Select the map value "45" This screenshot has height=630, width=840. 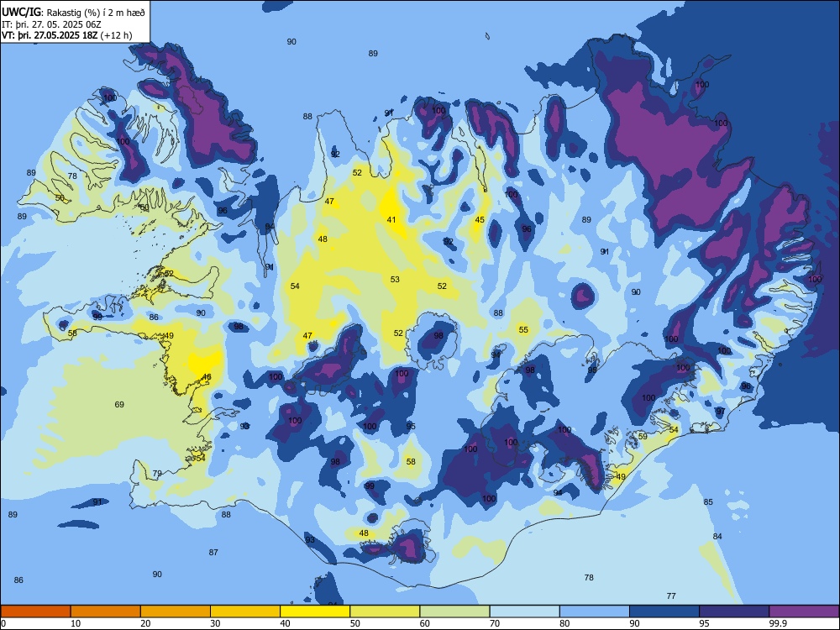[x=480, y=219]
